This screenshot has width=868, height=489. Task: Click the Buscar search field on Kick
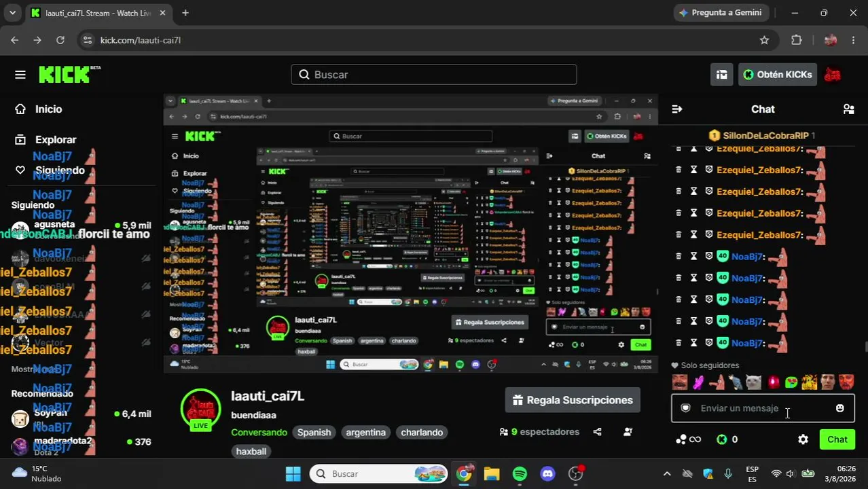pos(433,75)
